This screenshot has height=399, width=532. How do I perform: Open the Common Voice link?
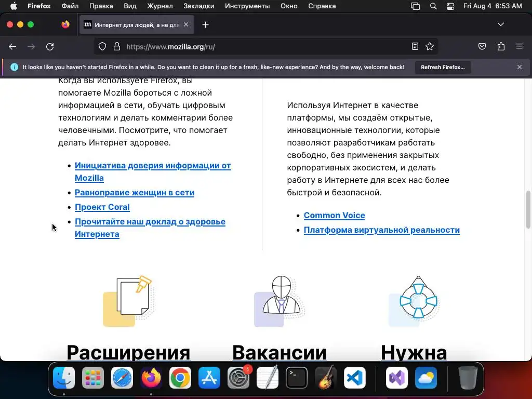334,216
